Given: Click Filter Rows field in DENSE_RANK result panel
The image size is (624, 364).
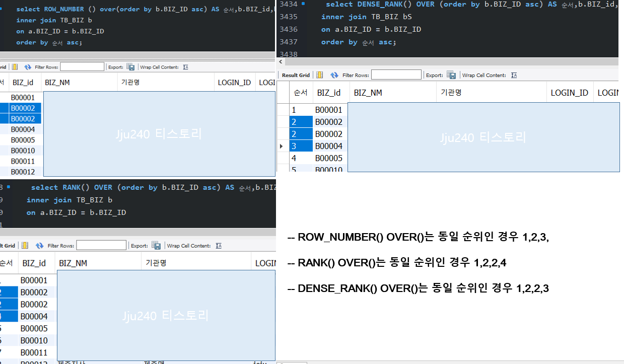Looking at the screenshot, I should point(396,75).
